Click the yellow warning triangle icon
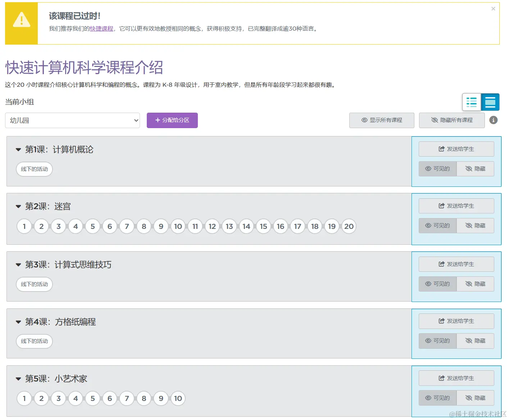This screenshot has width=509, height=420. [22, 21]
